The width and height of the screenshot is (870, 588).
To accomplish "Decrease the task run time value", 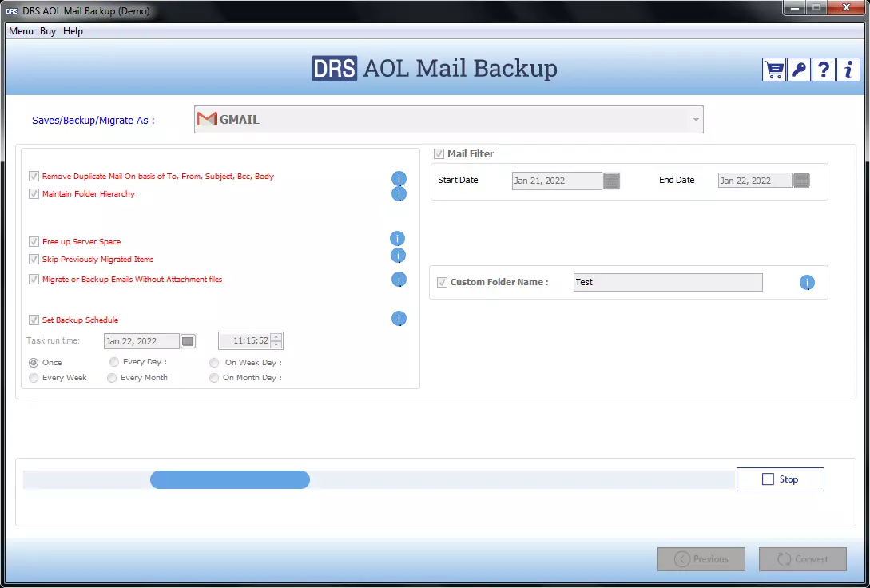I will click(x=276, y=344).
